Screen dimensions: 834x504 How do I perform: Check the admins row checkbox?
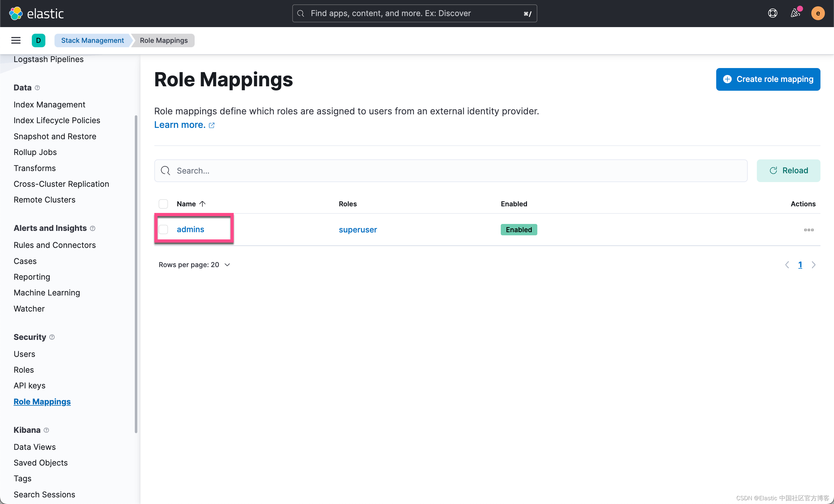click(163, 230)
